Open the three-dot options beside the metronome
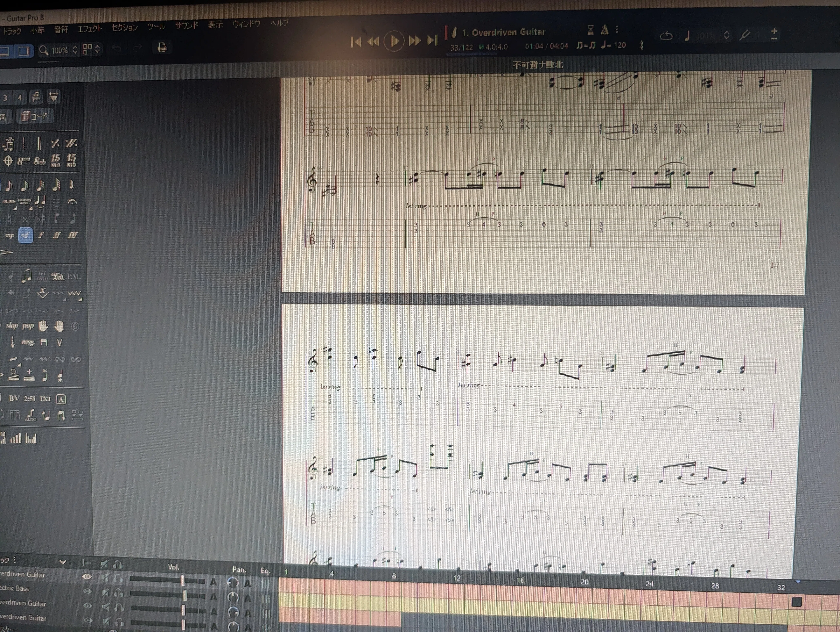This screenshot has width=840, height=632. point(617,29)
